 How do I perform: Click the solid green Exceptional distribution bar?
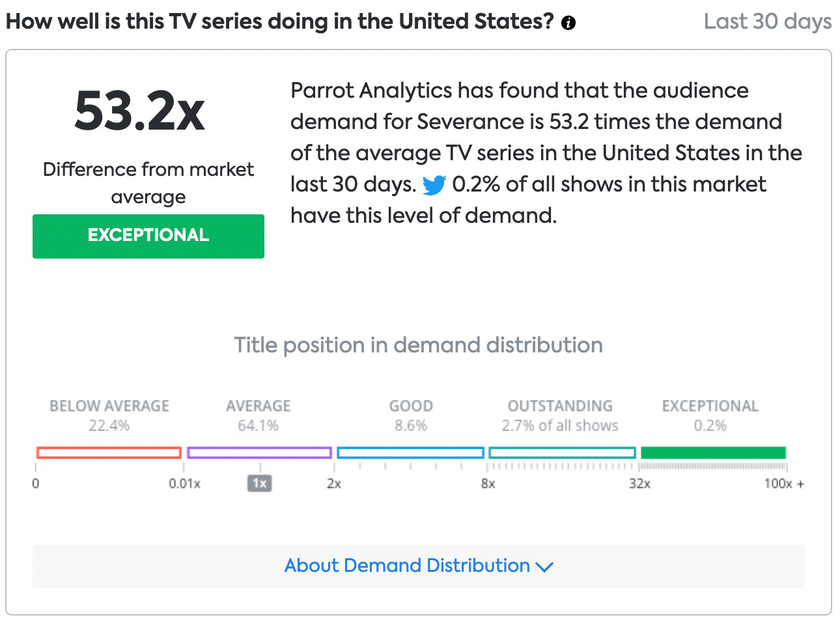714,453
